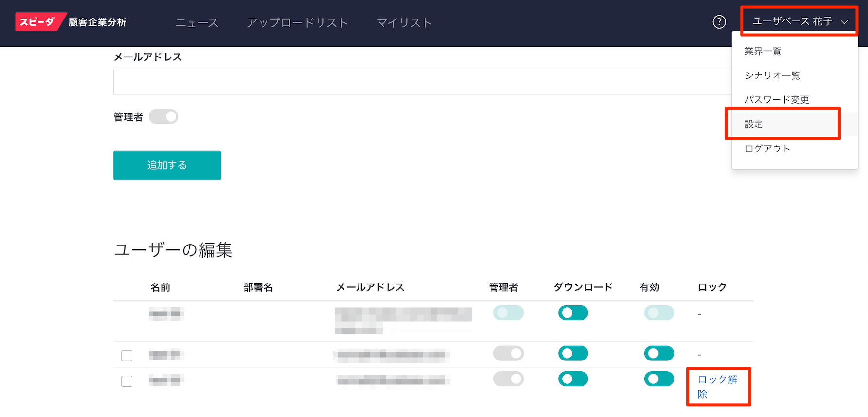Click the 顧客企業分析 title text
The height and width of the screenshot is (417, 868).
[97, 22]
